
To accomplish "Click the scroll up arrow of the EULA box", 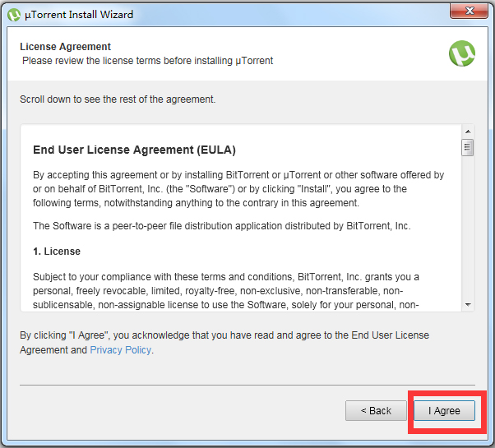I will (x=468, y=132).
